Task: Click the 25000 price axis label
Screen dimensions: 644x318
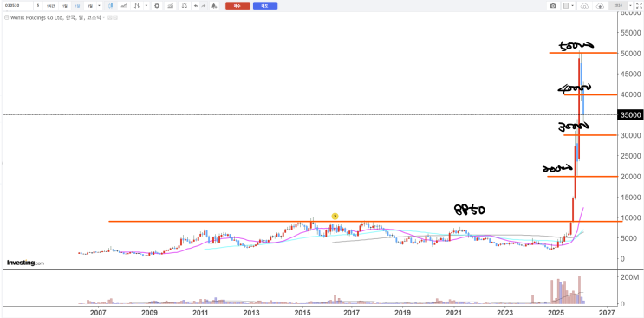Action: 630,156
